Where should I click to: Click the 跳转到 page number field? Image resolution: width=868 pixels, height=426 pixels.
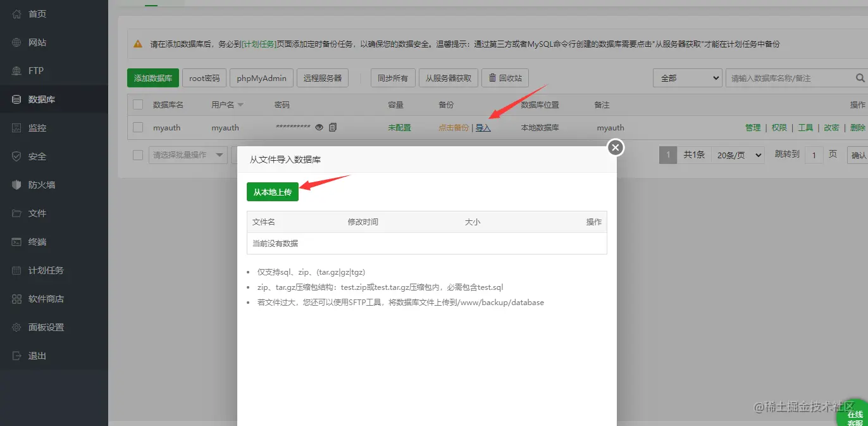814,154
